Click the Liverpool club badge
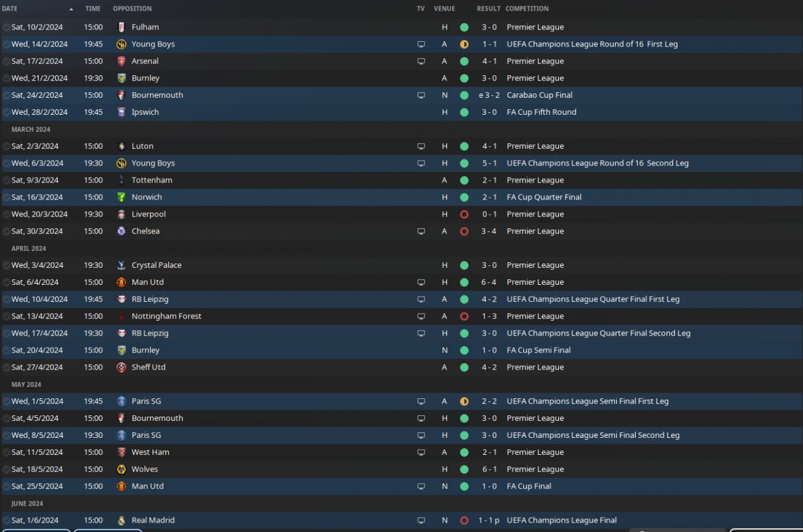803x532 pixels. pos(121,214)
